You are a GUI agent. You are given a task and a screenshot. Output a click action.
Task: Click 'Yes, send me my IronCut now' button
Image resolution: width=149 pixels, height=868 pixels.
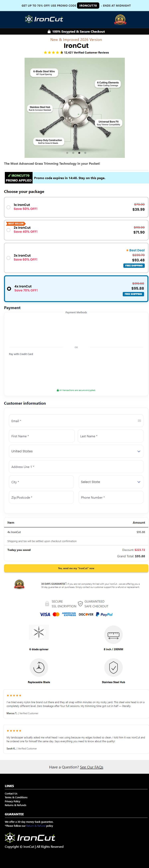tap(76, 568)
